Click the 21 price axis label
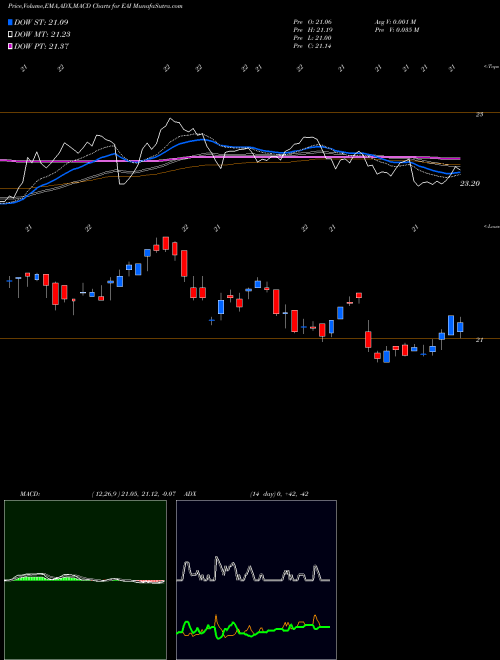Viewport: 500px width, 660px height. (479, 340)
